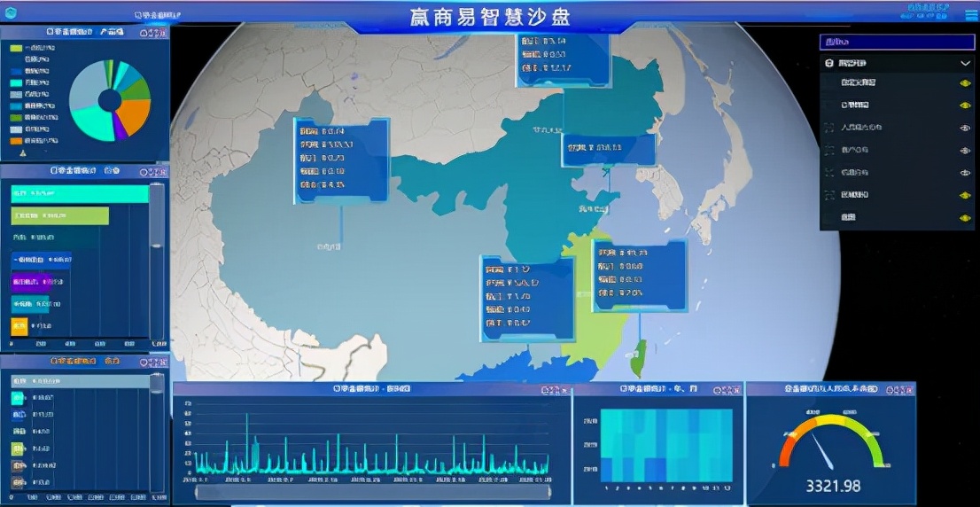Click the left handle of the line chart range slider
The image size is (980, 507).
[198, 492]
